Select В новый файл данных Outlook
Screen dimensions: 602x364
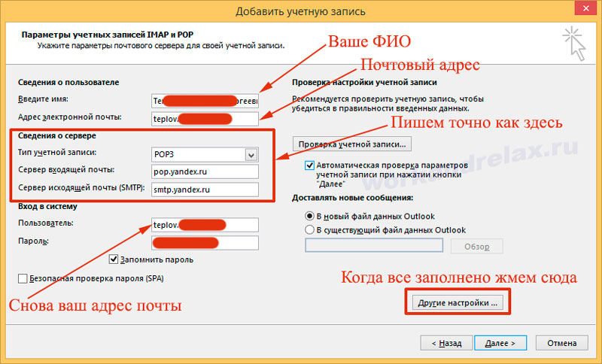tap(310, 217)
